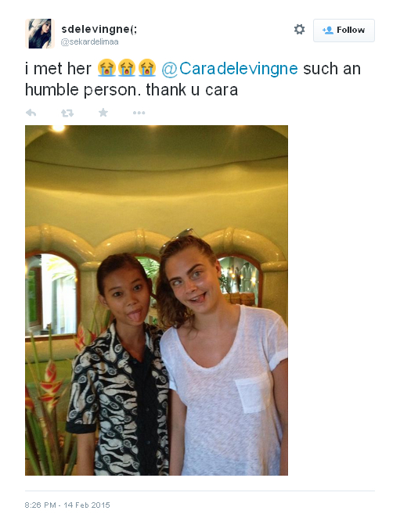Viewport: 400px width, 532px height.
Task: Follow the sdelevingne account
Action: coord(344,31)
